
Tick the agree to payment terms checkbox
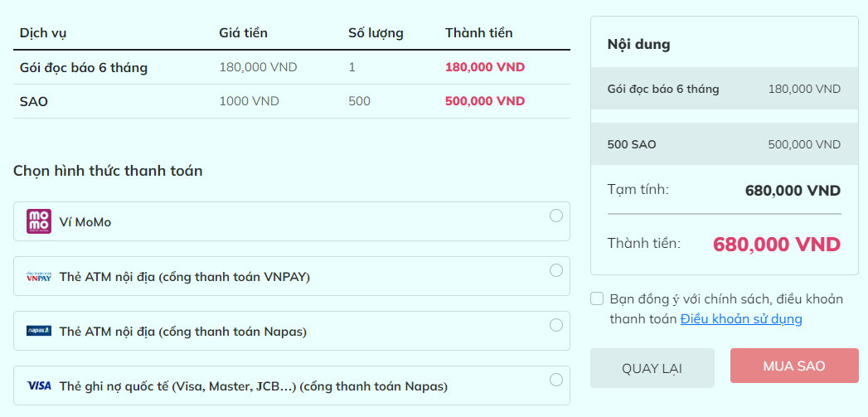click(597, 299)
